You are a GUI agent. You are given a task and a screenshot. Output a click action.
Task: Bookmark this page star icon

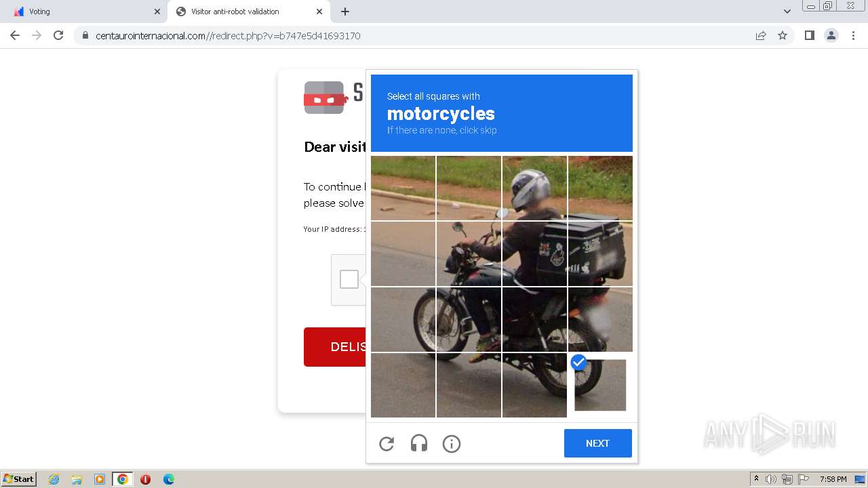(783, 35)
